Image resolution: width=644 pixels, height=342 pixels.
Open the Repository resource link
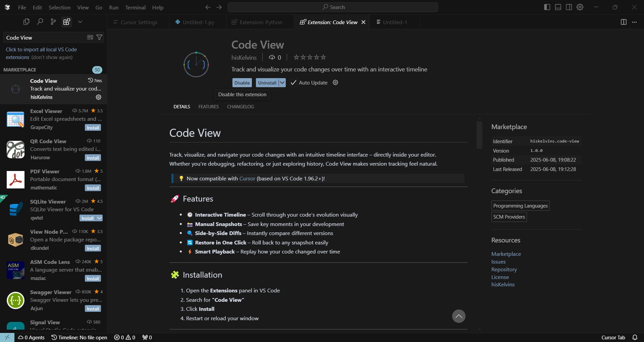tap(504, 269)
